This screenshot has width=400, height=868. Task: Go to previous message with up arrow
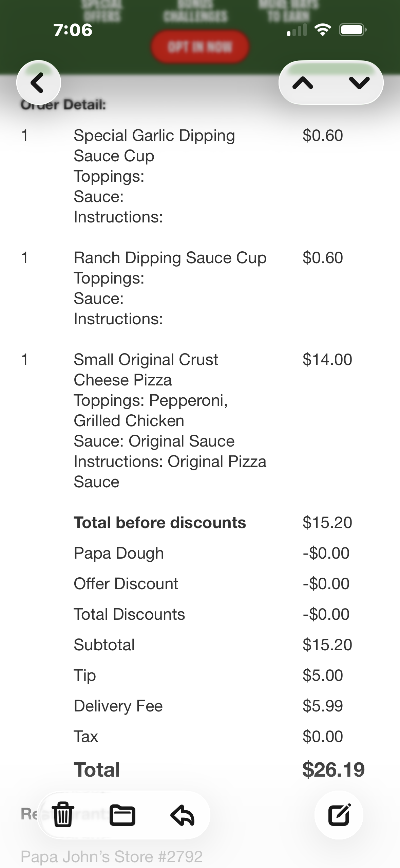pyautogui.click(x=303, y=83)
